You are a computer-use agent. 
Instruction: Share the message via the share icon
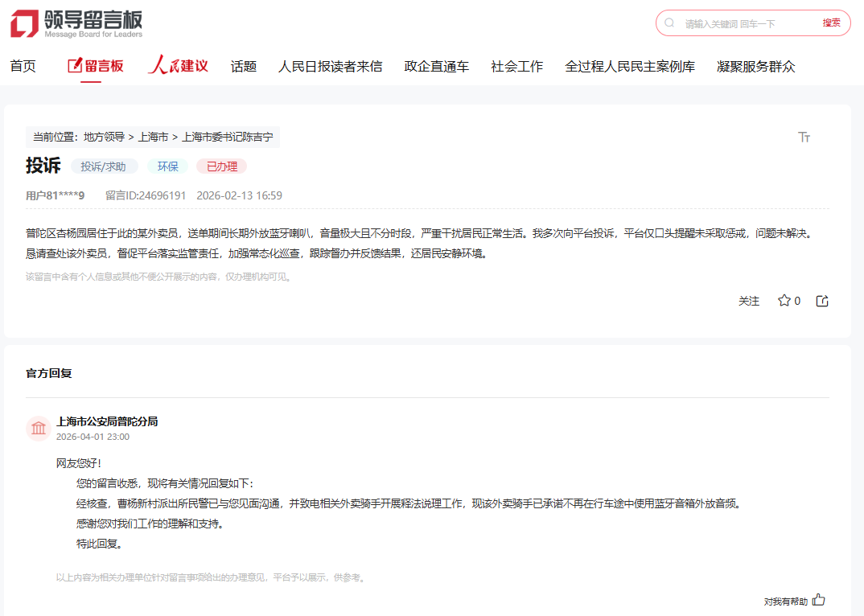click(x=821, y=300)
